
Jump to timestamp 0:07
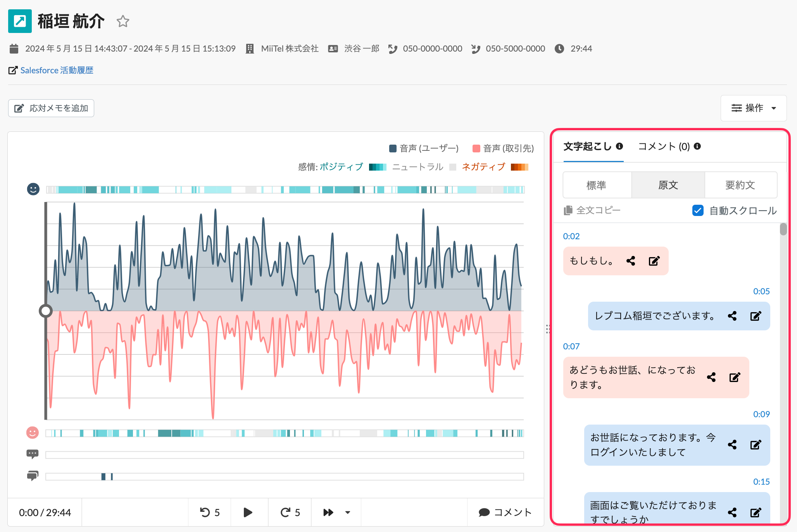571,346
